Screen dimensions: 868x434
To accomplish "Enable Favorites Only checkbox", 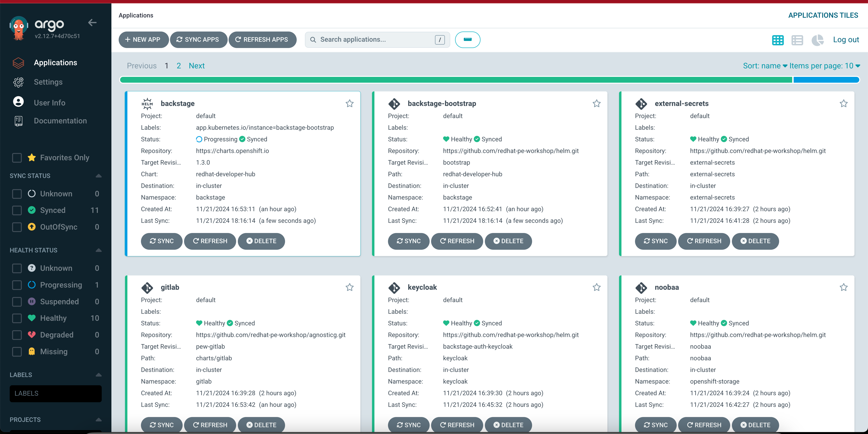I will (x=17, y=158).
